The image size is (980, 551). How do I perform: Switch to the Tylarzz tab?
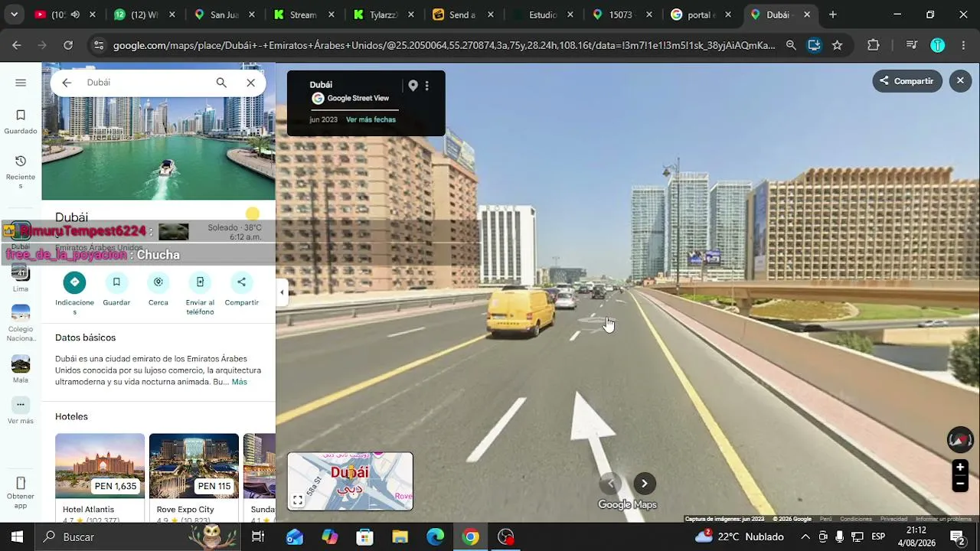[x=381, y=15]
